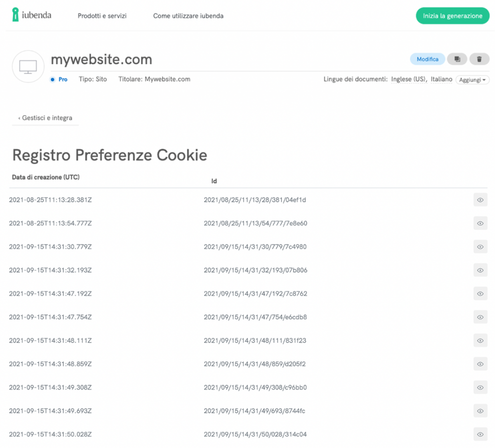Open the eye icon for entry 04ef1d
The width and height of the screenshot is (495, 448).
pos(480,200)
